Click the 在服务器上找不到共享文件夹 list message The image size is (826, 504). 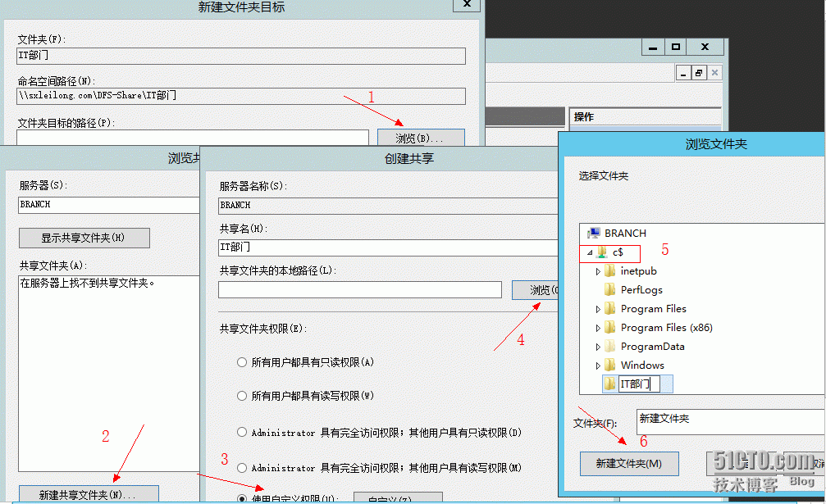coord(87,283)
